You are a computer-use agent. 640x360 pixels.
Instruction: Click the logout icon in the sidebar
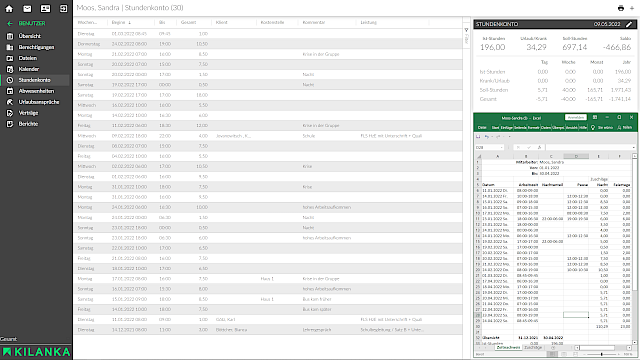tap(64, 8)
